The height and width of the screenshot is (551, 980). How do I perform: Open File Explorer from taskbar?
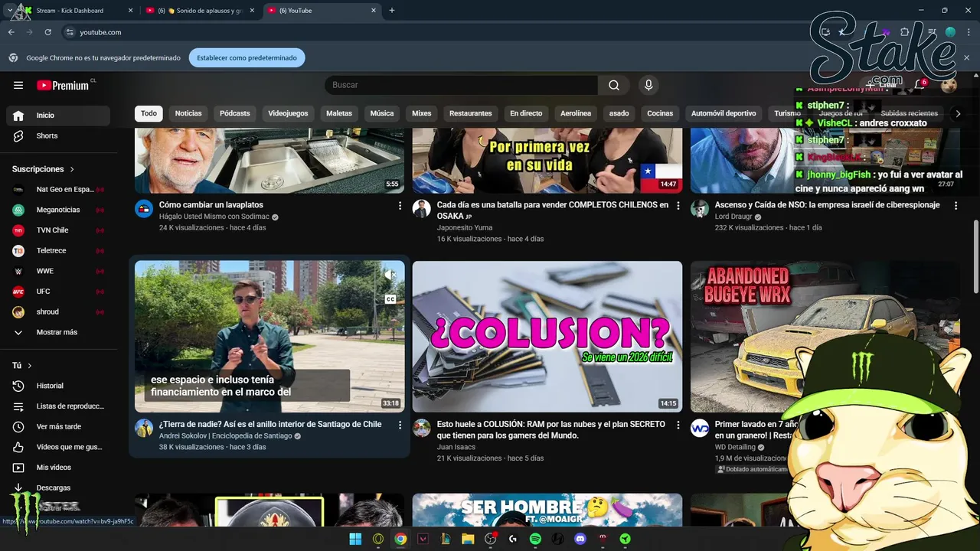(468, 539)
